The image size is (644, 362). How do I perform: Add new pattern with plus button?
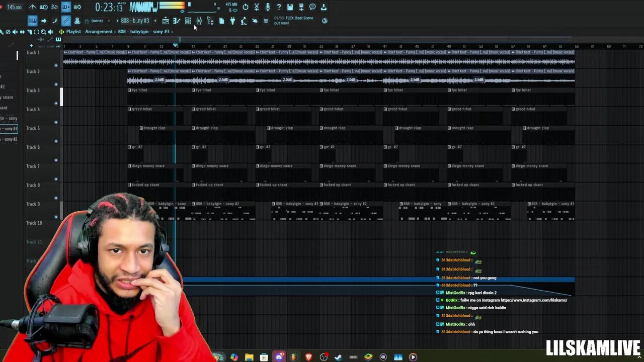155,21
